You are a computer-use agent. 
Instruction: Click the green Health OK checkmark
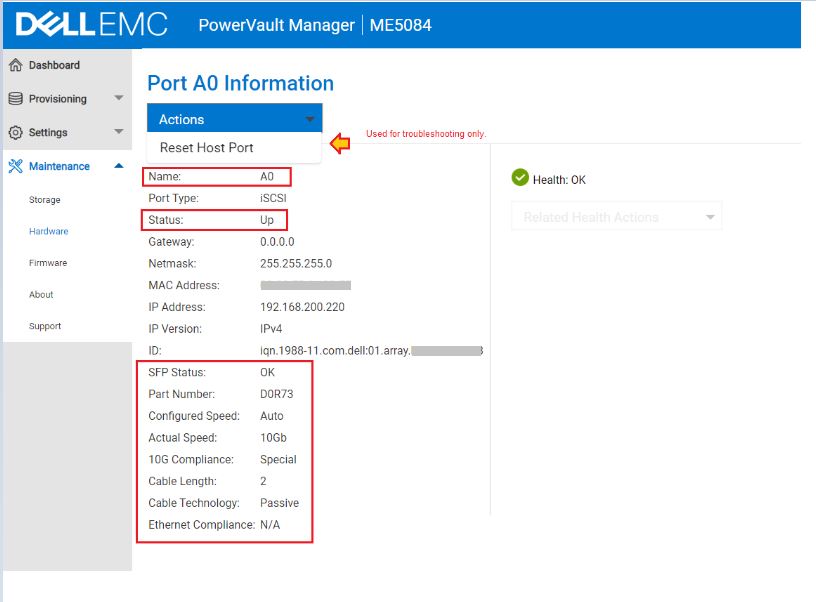(x=520, y=178)
